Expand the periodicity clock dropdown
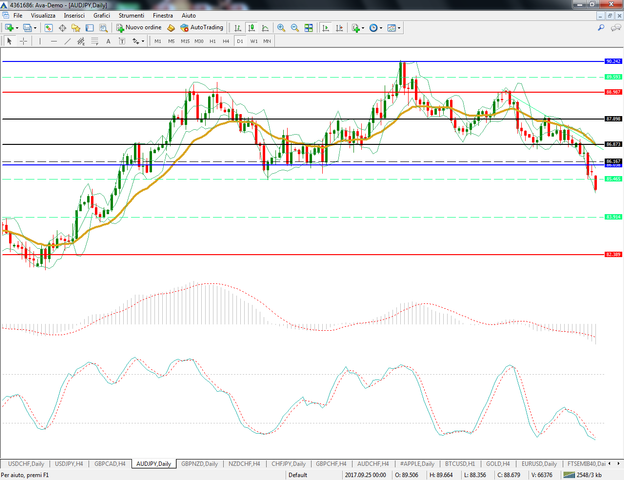The height and width of the screenshot is (480, 624). (381, 28)
